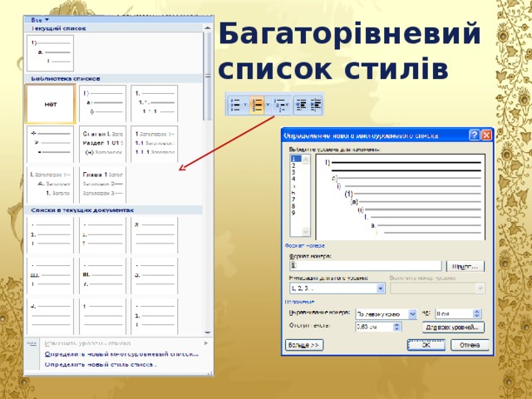Screen dimensions: 532x399
Task: Click the text indent stepper arrows
Action: click(x=397, y=327)
